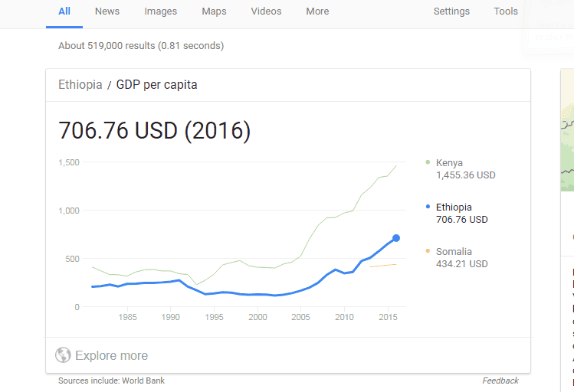Click the globe icon beside Explore more

[63, 355]
